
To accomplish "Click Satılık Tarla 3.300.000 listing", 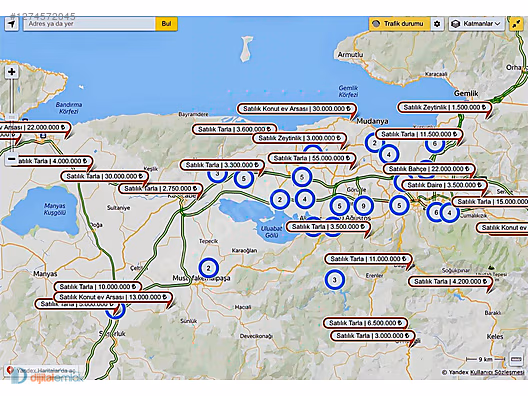I will [x=222, y=165].
